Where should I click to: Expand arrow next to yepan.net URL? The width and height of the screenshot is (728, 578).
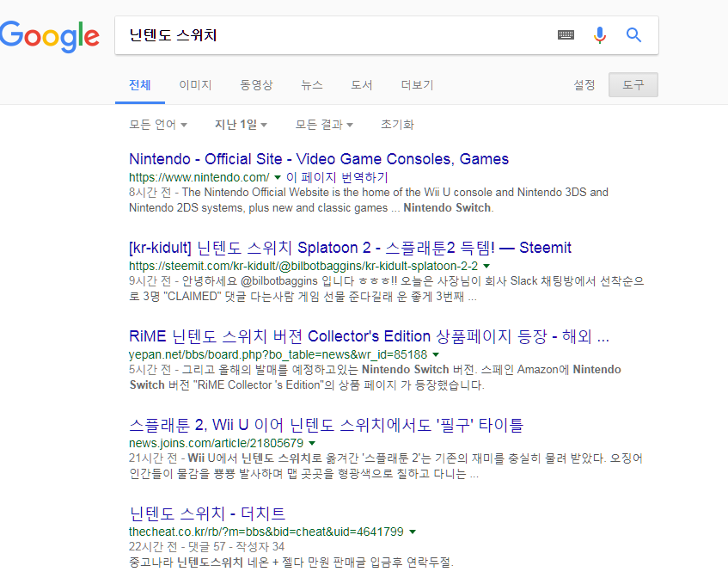[x=436, y=354]
